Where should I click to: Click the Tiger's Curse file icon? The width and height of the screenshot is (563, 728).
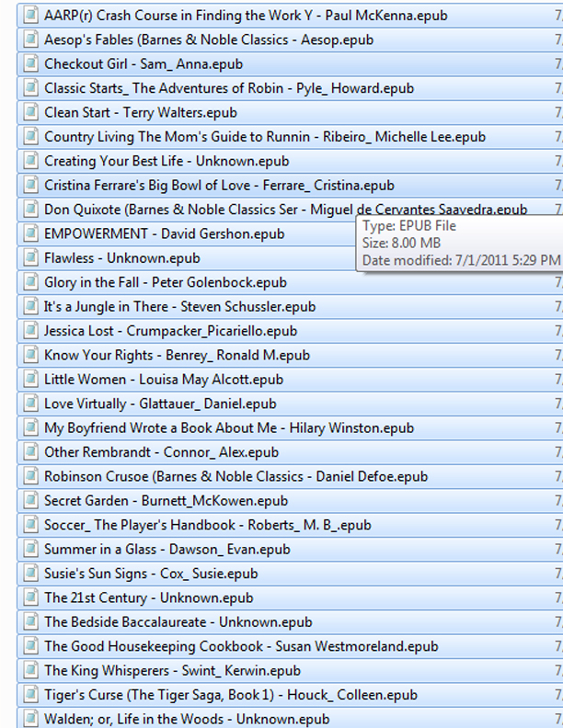[x=30, y=694]
